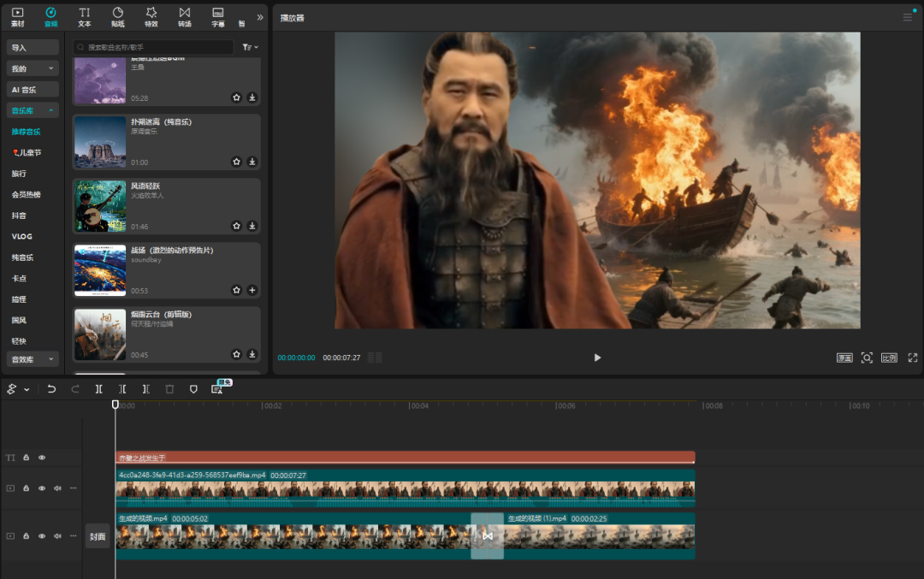Open the music filter dropdown beside search

coord(250,47)
